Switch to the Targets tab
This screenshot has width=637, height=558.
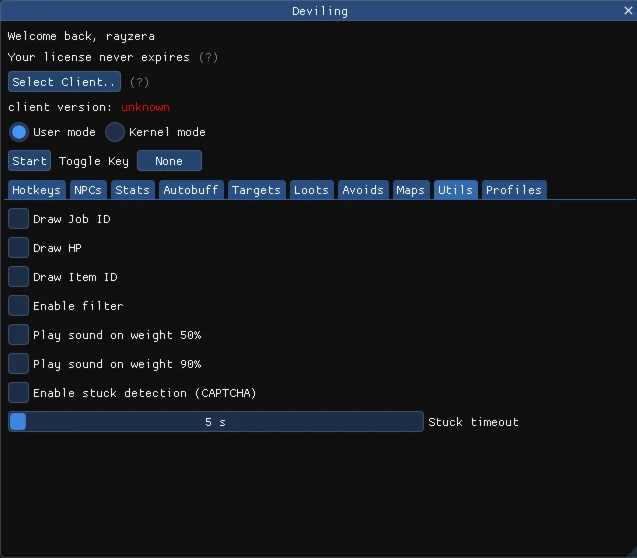[x=257, y=190]
